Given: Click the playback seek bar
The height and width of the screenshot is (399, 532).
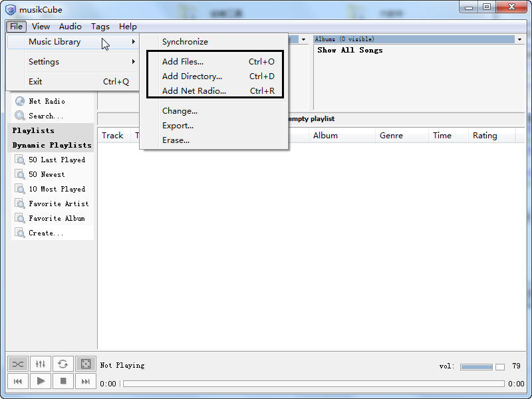Looking at the screenshot, I should 314,384.
